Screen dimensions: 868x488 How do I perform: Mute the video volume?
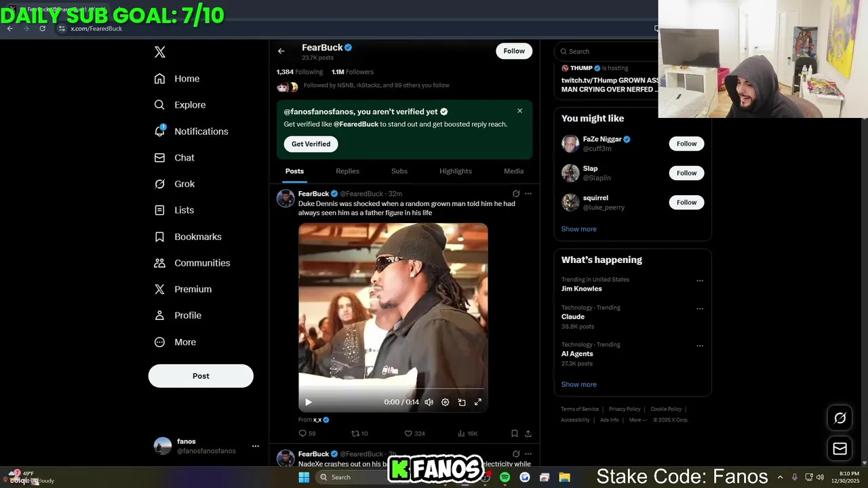tap(429, 402)
